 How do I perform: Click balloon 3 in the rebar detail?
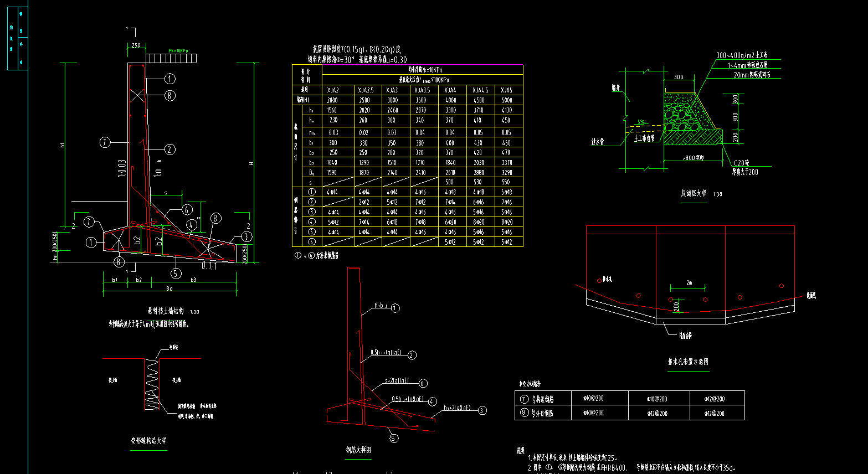point(482,410)
